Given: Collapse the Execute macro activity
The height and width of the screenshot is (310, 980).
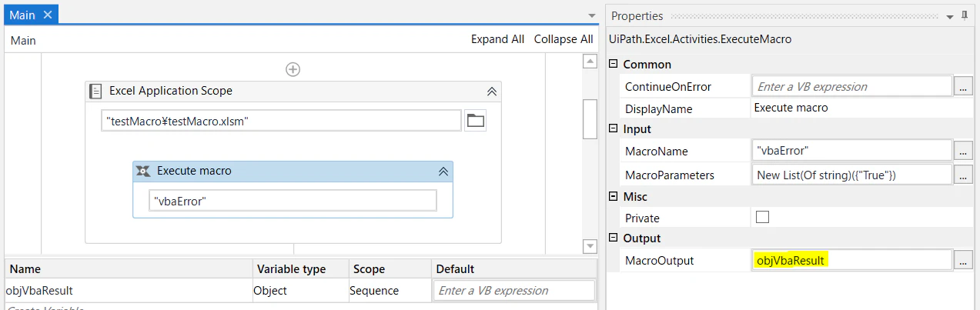Looking at the screenshot, I should tap(443, 172).
